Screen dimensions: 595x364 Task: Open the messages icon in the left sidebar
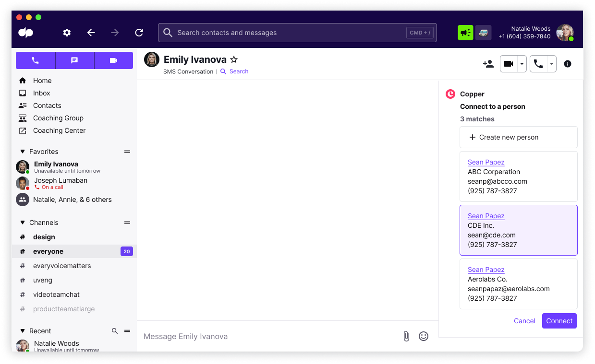[74, 60]
